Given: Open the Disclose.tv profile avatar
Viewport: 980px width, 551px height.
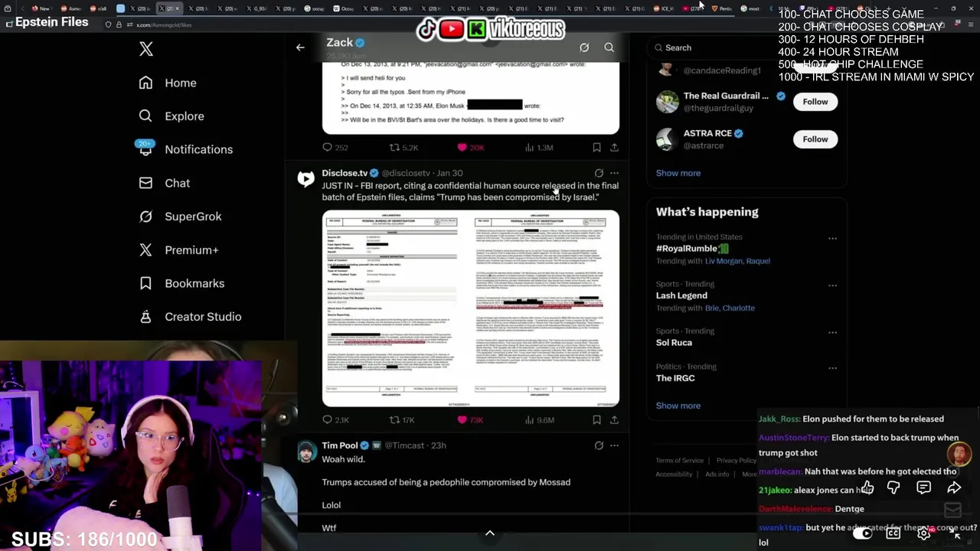Looking at the screenshot, I should point(305,179).
